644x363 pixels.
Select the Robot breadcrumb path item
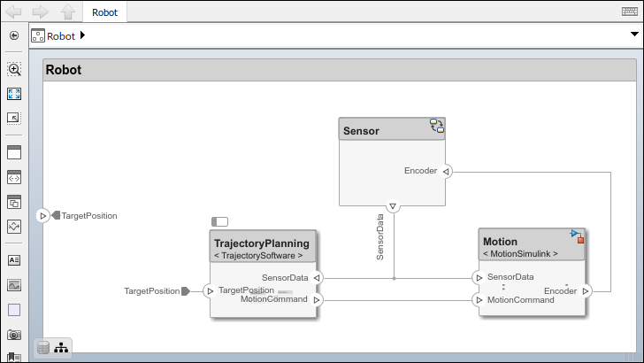tap(61, 36)
